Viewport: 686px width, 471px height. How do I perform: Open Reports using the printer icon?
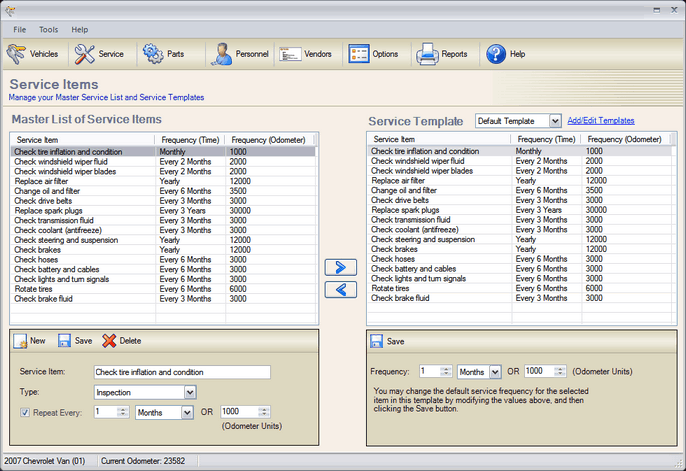coord(427,54)
